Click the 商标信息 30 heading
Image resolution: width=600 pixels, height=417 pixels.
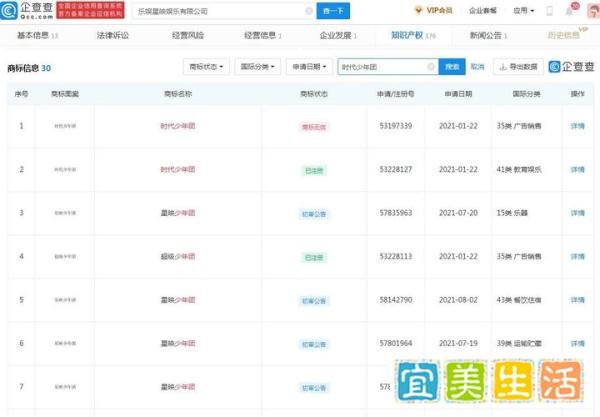(x=29, y=68)
